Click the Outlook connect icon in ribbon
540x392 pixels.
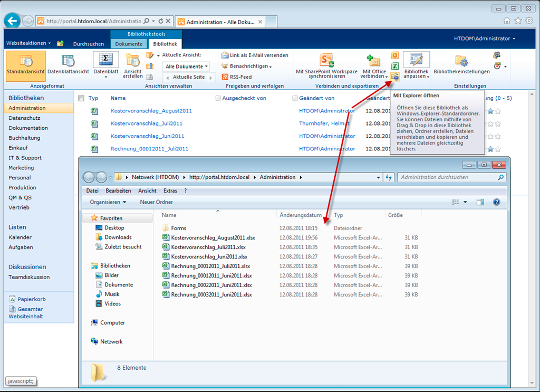(395, 55)
